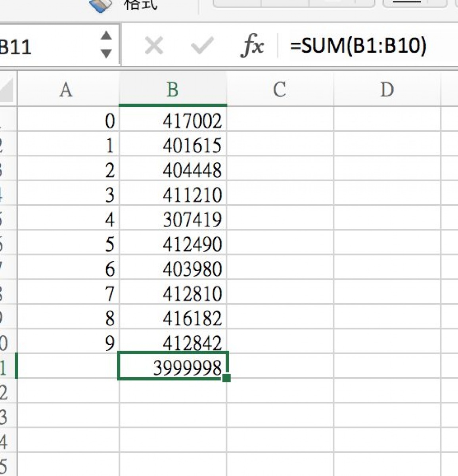
Task: Select the row 11 header
Action: pyautogui.click(x=8, y=366)
